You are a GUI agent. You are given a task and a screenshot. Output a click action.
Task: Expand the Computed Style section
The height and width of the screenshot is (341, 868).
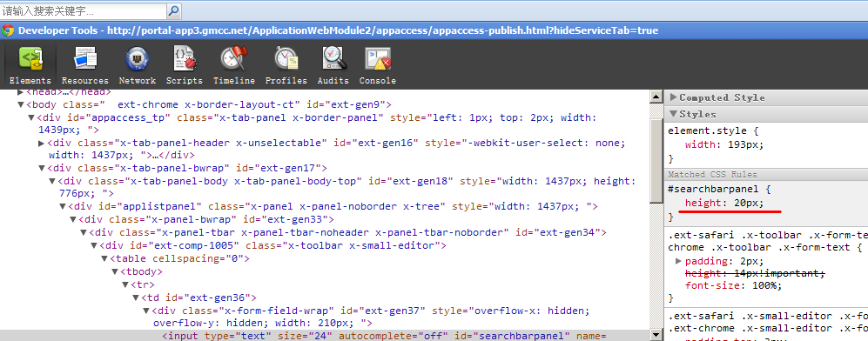674,97
